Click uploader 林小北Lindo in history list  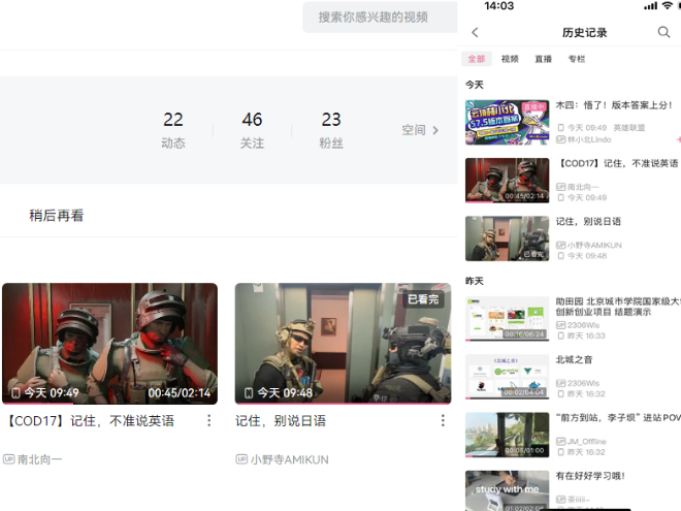(x=589, y=139)
